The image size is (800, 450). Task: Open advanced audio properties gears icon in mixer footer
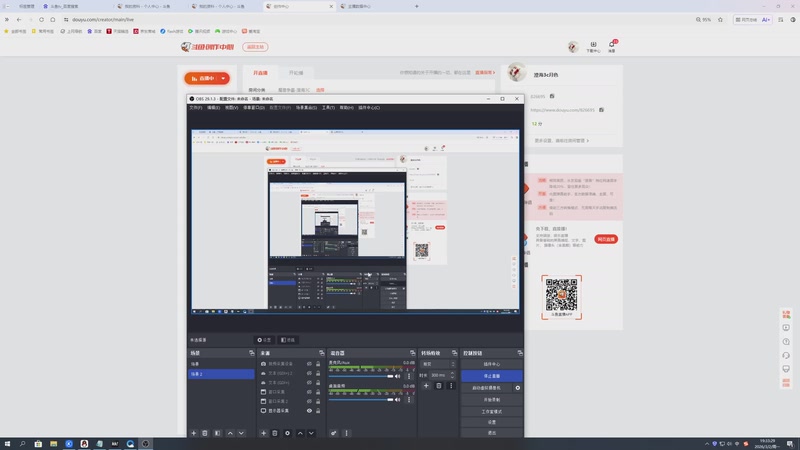click(x=333, y=433)
